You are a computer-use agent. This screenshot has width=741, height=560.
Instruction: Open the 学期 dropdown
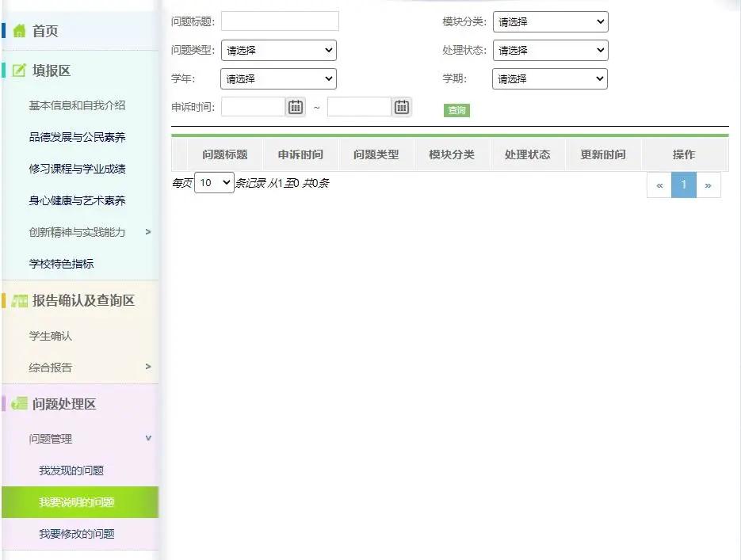(550, 78)
